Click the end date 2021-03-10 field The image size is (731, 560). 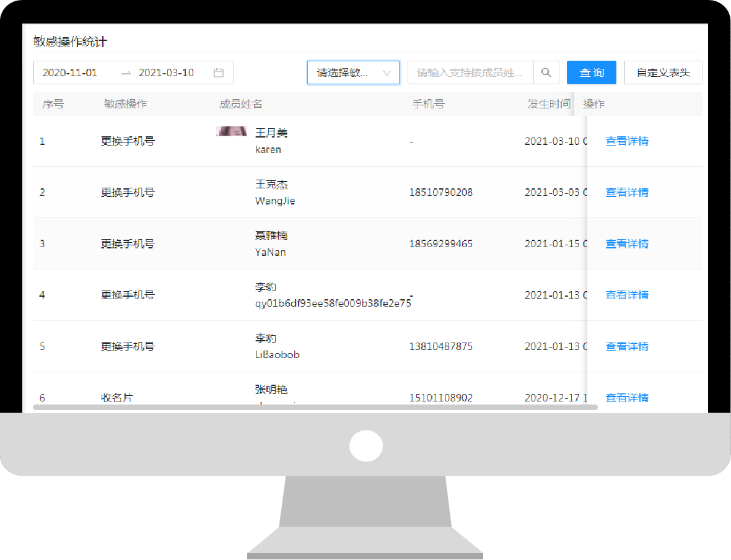[166, 72]
